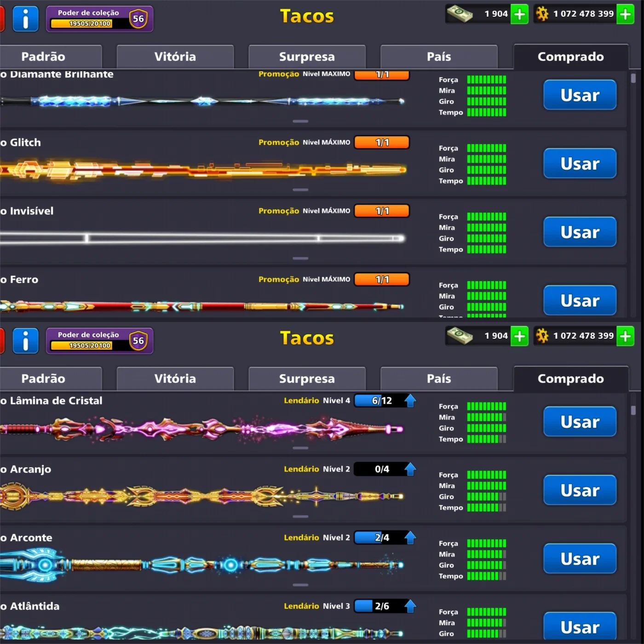Select the Diamante Brilhante cue image

click(x=202, y=101)
